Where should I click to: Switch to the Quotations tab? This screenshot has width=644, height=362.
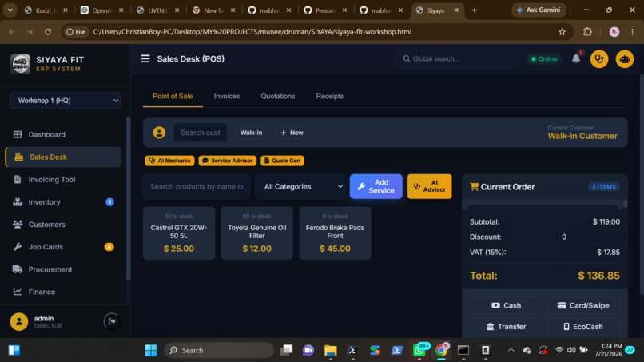click(x=277, y=96)
